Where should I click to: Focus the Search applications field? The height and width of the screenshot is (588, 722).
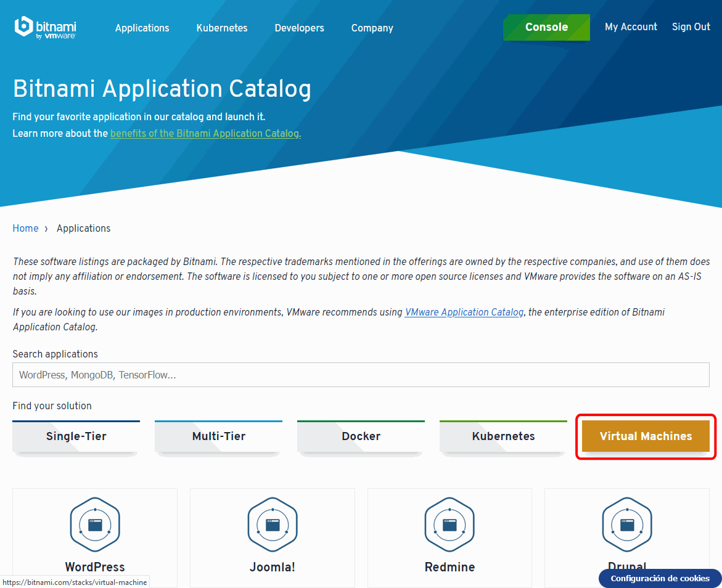361,375
